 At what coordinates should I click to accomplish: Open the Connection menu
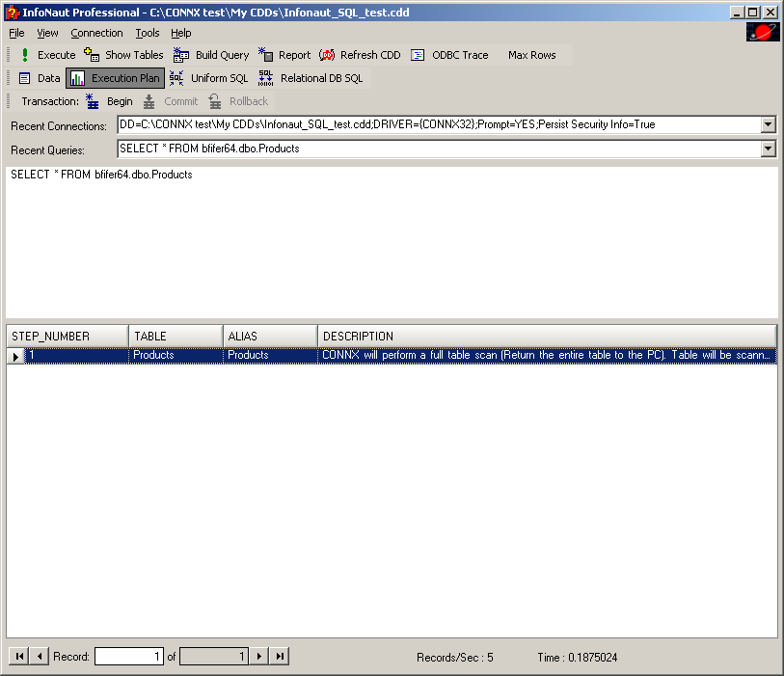point(96,33)
